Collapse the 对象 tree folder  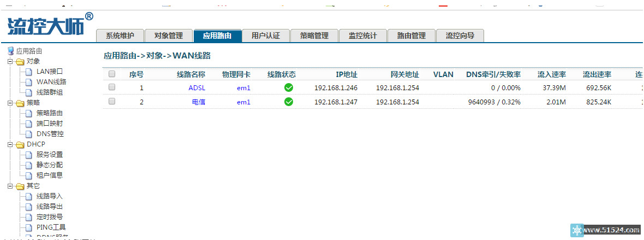click(10, 61)
